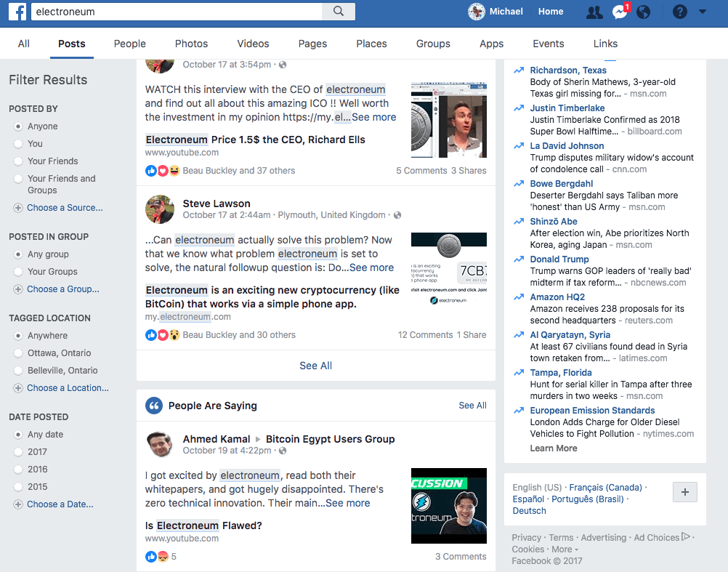728x572 pixels.
Task: Click the Home link in header
Action: point(551,12)
